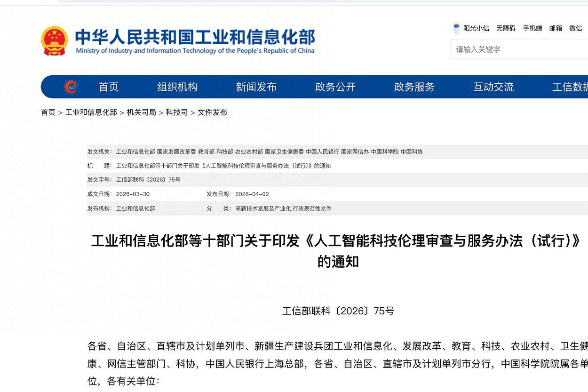
Task: Click the 手机端 mobile link
Action: pos(532,28)
